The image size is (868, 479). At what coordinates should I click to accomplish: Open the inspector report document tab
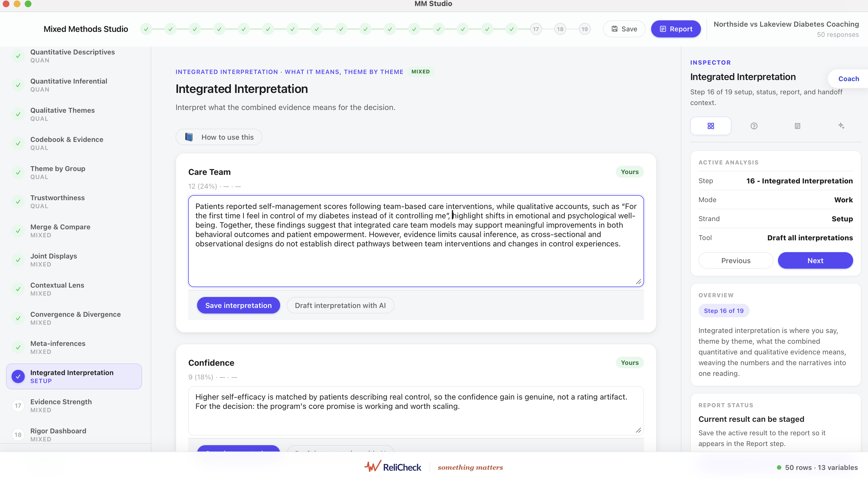pos(797,126)
